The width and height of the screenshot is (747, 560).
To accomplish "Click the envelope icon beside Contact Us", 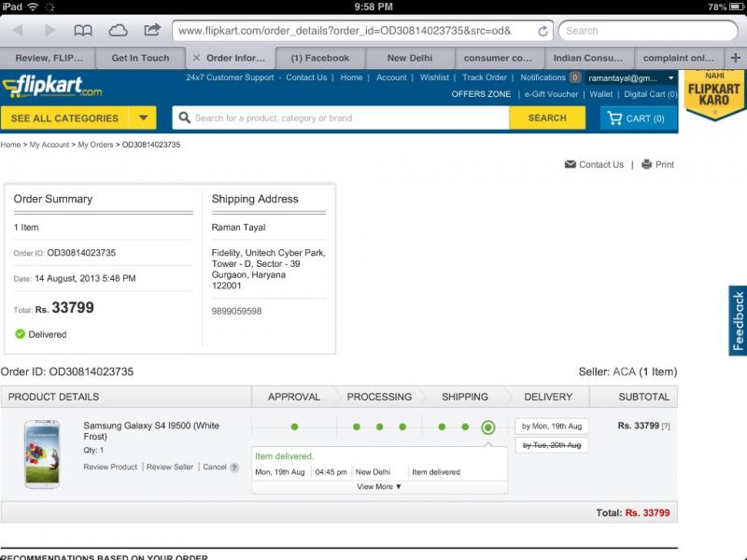I will coord(570,164).
